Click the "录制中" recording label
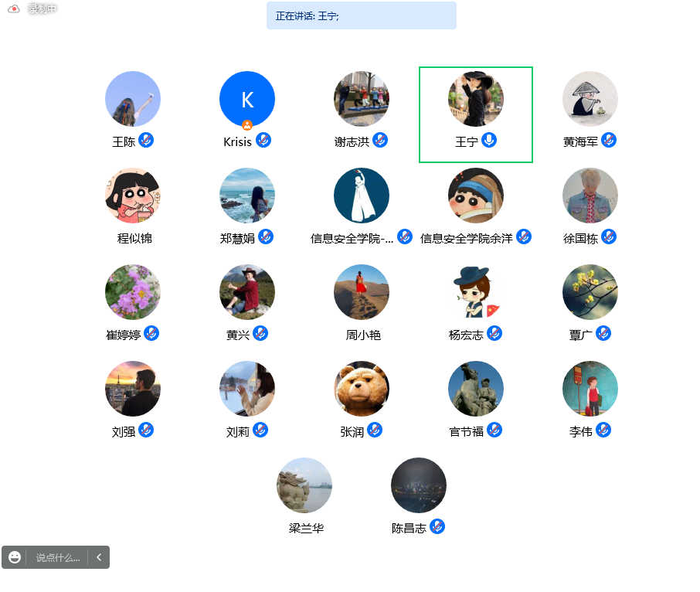Image resolution: width=700 pixels, height=592 pixels. point(42,9)
